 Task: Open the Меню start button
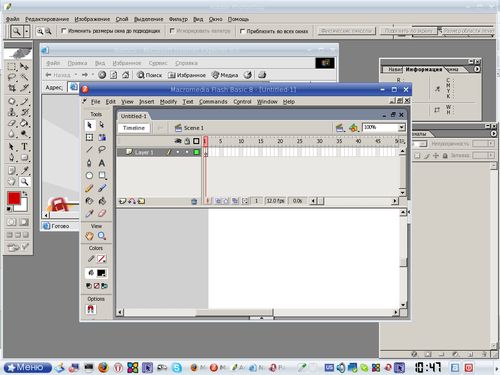pyautogui.click(x=28, y=367)
